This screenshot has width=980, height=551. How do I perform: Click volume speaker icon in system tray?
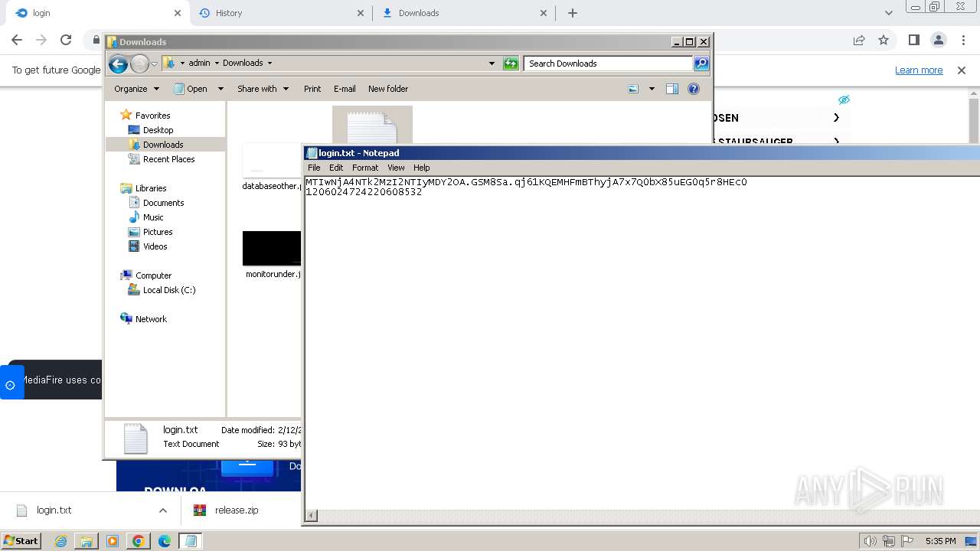[x=870, y=541]
